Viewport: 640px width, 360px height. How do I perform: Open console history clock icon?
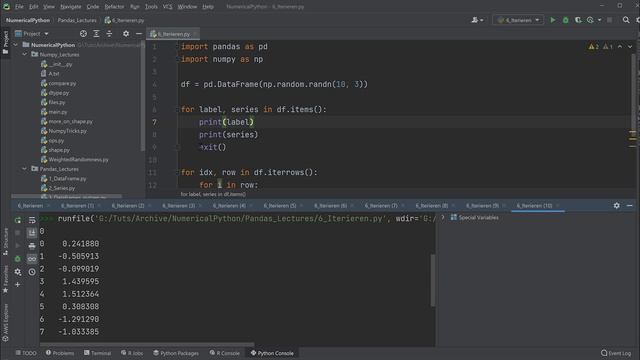(32, 272)
